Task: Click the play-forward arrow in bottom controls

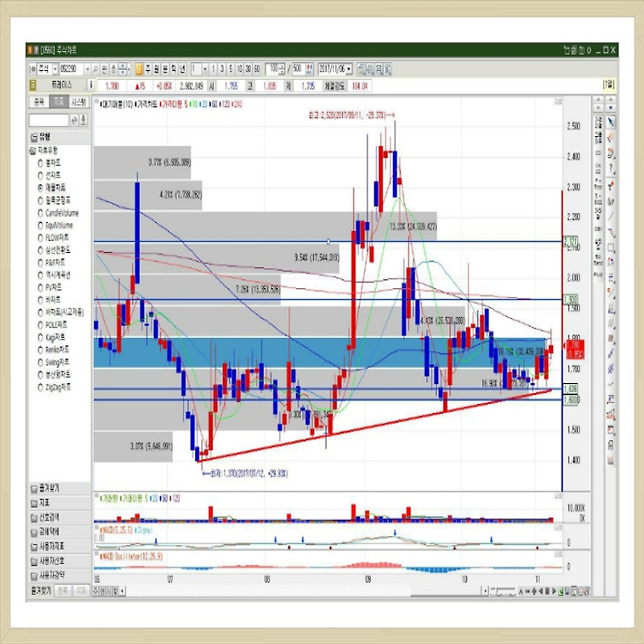Action: coord(554,592)
